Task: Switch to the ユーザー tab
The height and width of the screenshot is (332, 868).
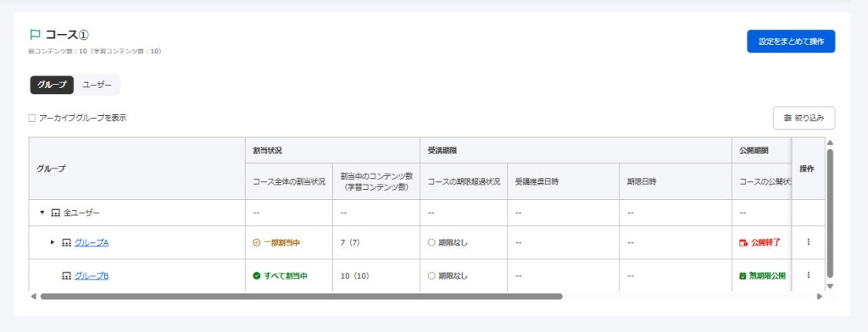Action: coord(97,85)
